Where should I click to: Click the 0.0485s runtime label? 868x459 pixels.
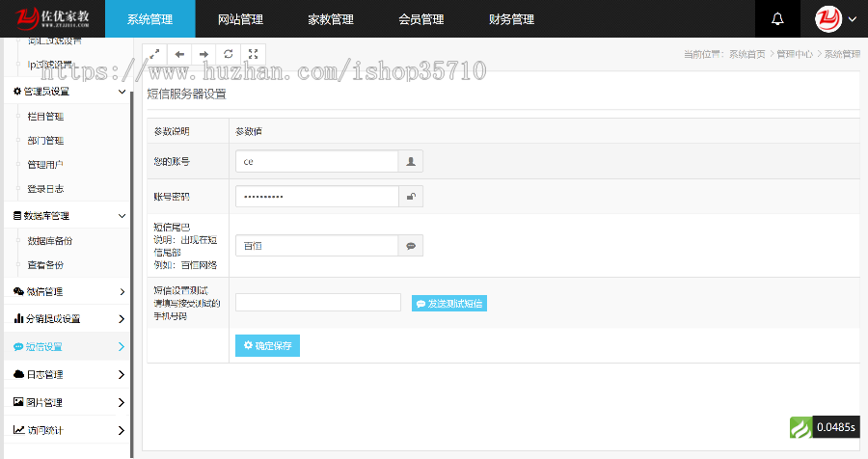836,427
